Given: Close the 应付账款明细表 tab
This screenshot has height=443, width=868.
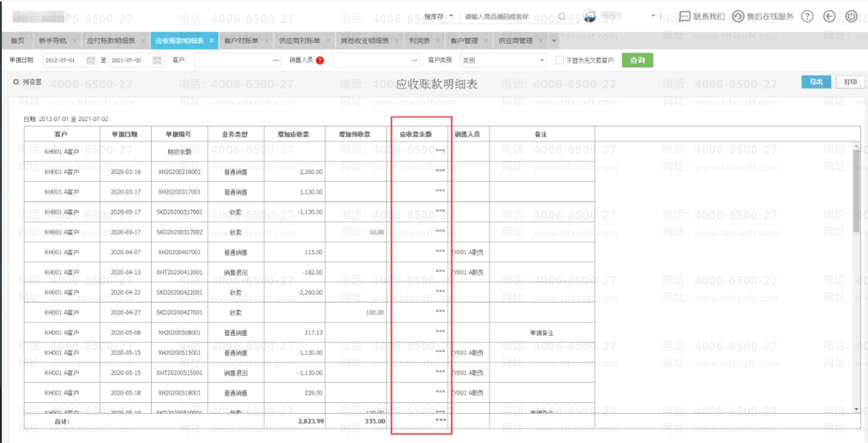Looking at the screenshot, I should pos(143,41).
